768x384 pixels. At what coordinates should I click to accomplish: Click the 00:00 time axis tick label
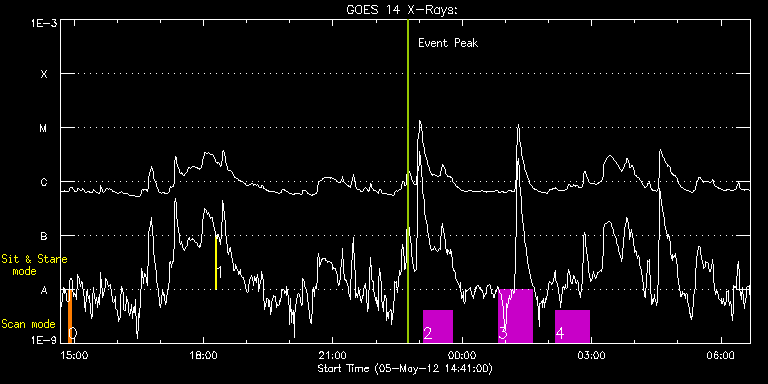462,355
